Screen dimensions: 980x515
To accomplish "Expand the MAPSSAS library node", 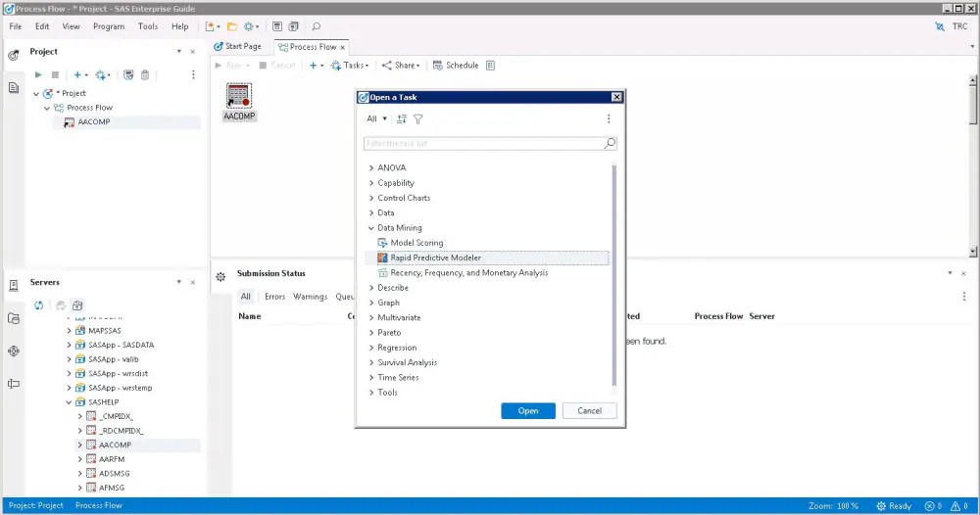I will [69, 331].
